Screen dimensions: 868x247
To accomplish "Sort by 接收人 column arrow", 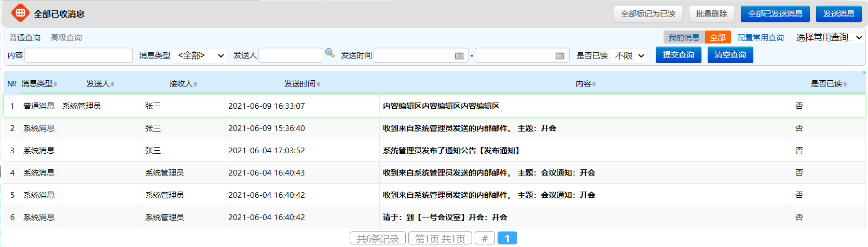I will (x=196, y=84).
